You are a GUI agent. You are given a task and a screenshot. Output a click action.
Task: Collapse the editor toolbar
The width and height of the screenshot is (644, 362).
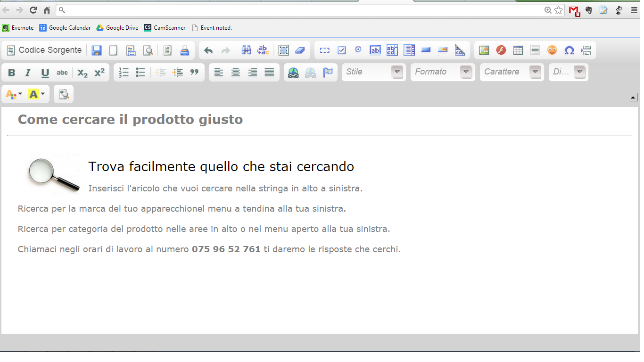[634, 98]
